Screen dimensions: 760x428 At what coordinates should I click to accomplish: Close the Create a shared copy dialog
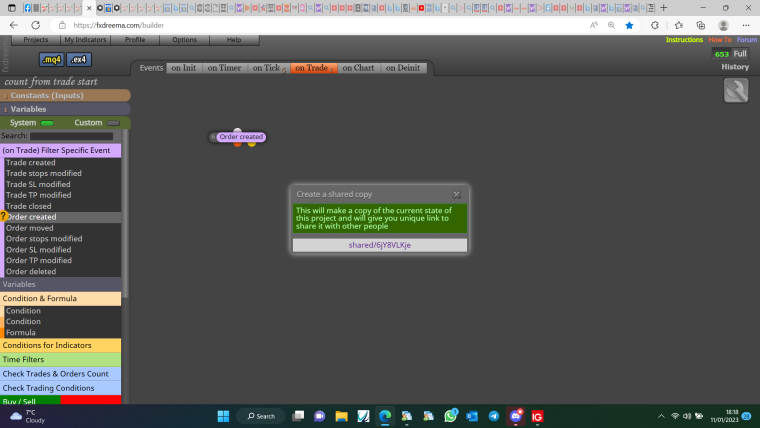pos(457,194)
